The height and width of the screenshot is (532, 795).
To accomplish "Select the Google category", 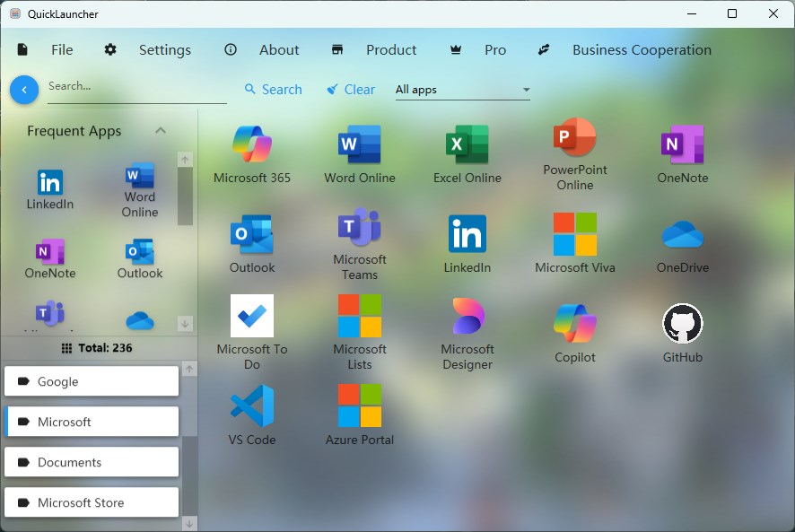I will point(92,381).
